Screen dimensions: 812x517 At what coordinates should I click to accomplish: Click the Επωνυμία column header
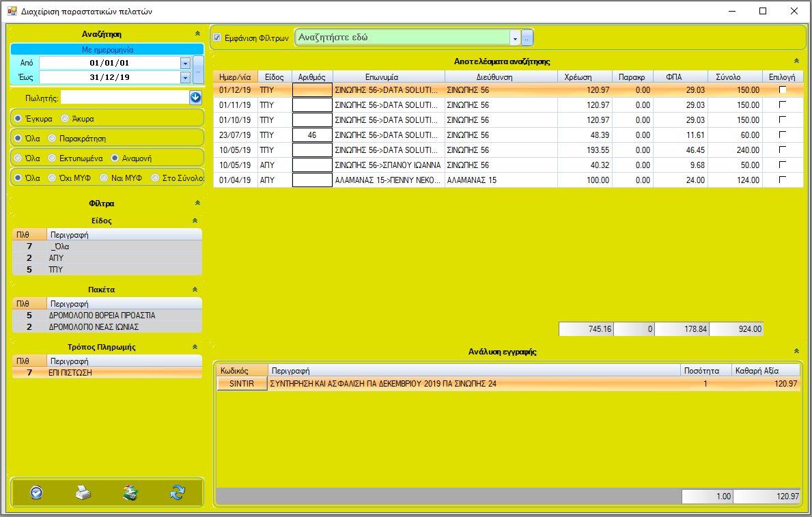click(388, 77)
